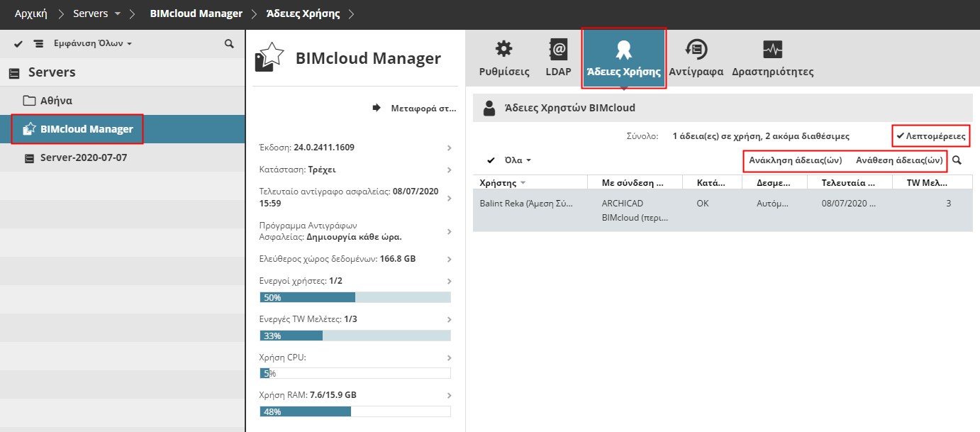Click Ανάκληση άδειας(ών) button
The width and height of the screenshot is (980, 432).
point(796,160)
